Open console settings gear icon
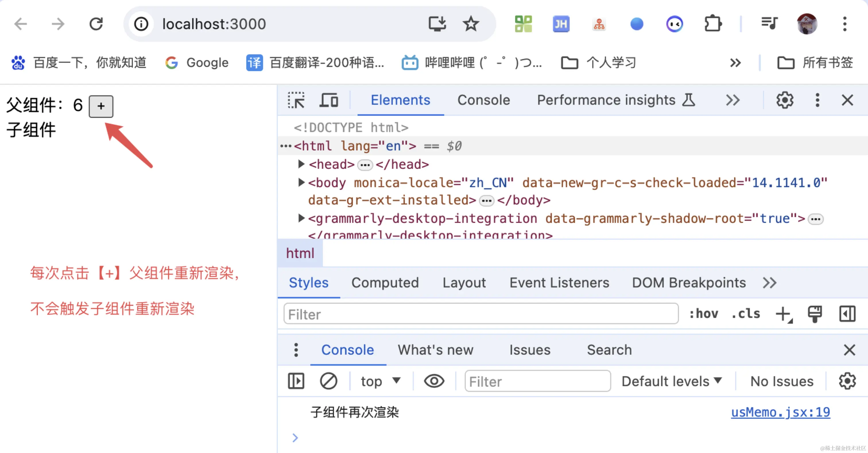868x453 pixels. click(x=847, y=381)
